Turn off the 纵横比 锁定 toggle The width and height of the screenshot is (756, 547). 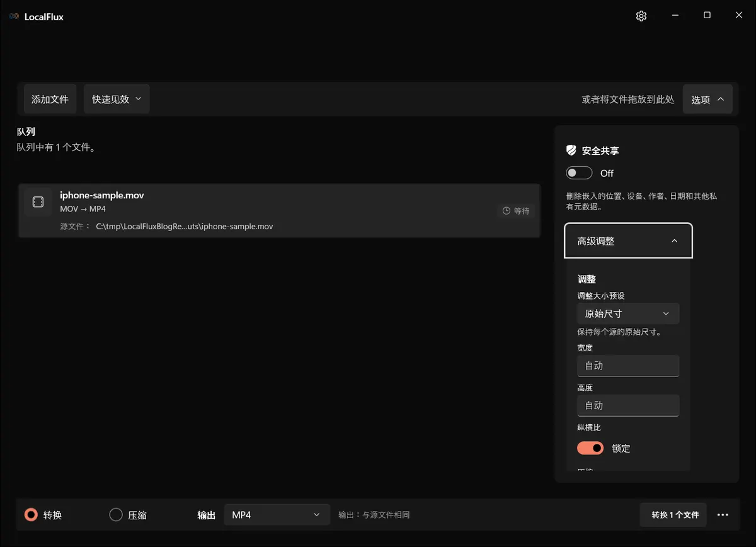[x=590, y=448]
